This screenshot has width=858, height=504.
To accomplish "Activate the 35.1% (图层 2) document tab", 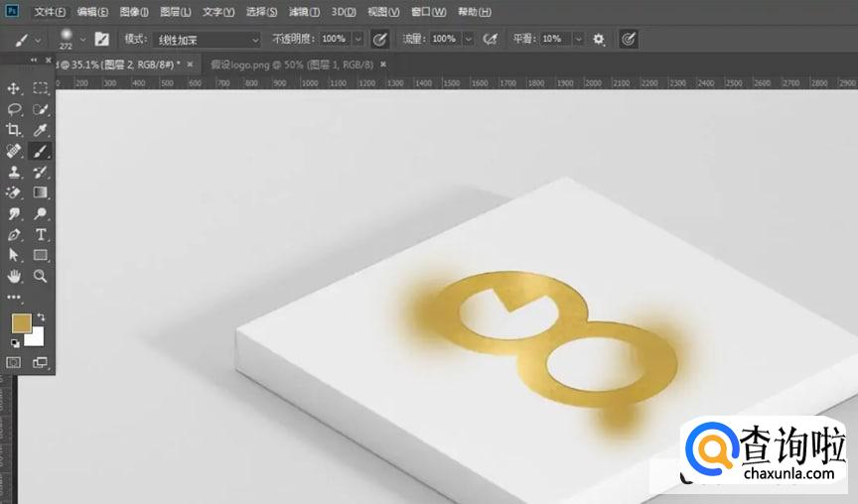I will coord(116,64).
